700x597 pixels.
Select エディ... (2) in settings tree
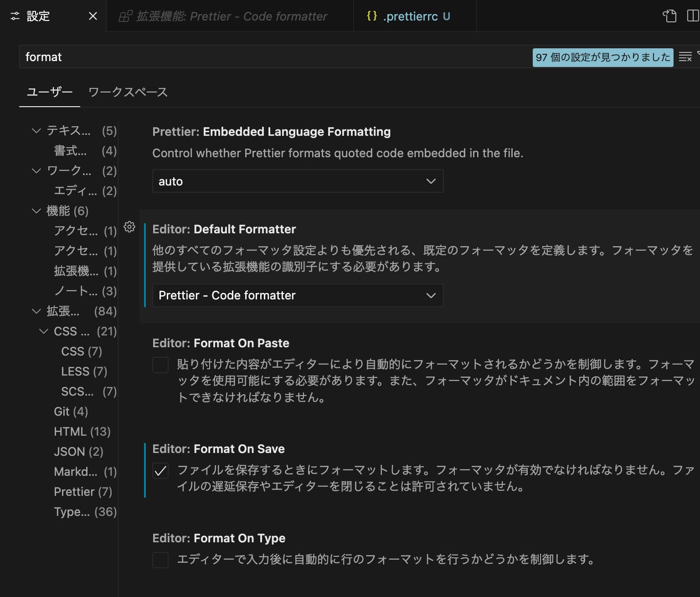click(85, 191)
